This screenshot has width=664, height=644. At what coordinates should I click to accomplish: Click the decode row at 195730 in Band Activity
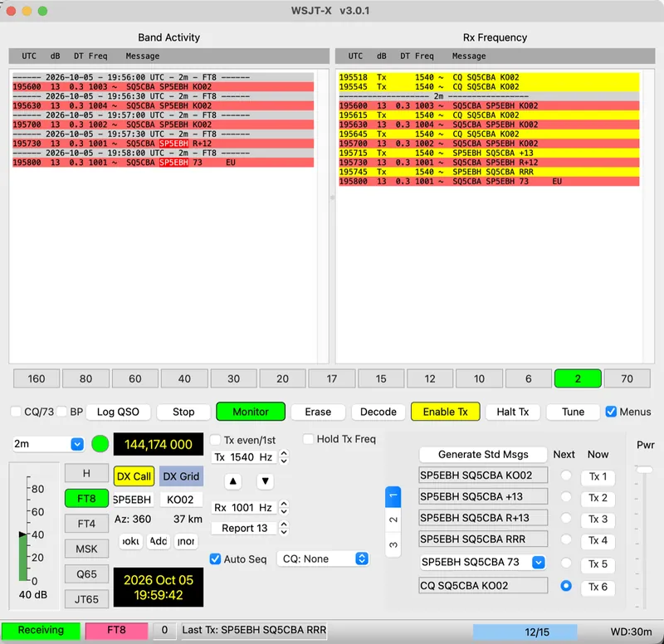tap(163, 144)
